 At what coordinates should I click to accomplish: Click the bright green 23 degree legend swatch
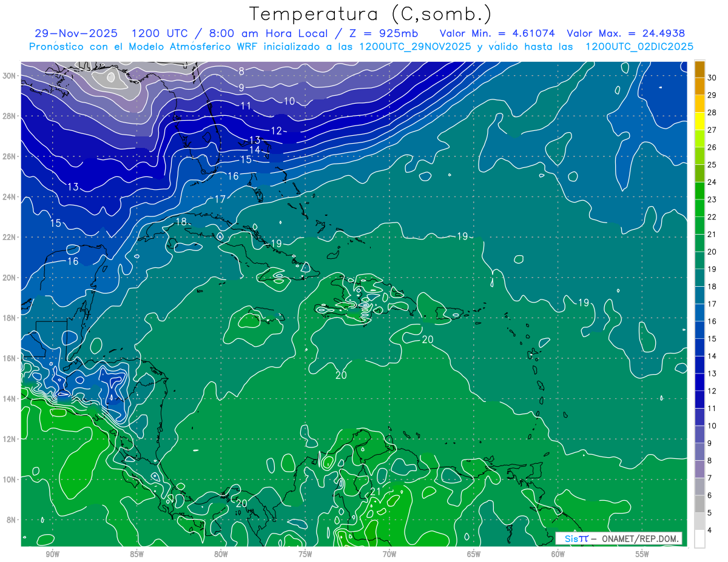pyautogui.click(x=699, y=191)
